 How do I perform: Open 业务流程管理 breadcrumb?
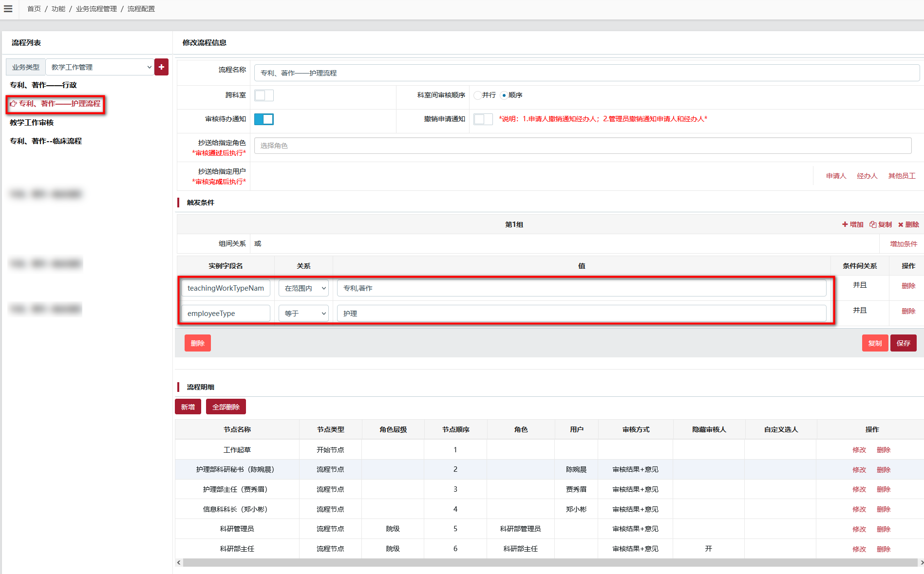[x=96, y=9]
